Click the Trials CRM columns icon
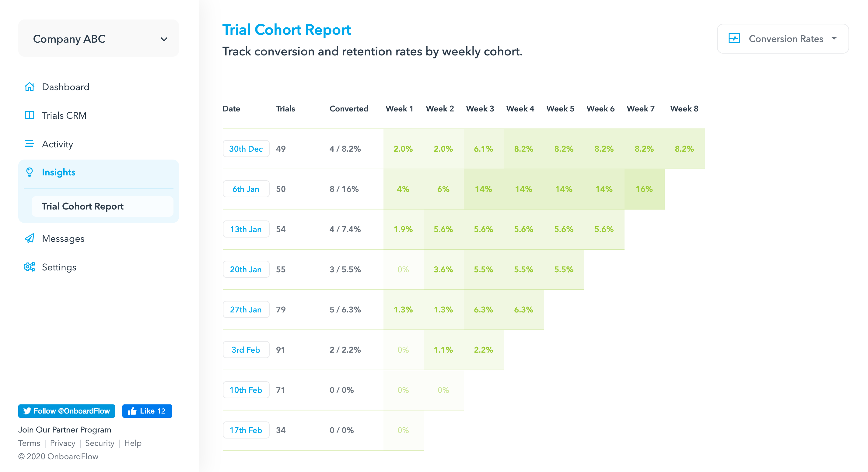The width and height of the screenshot is (868, 472). click(30, 115)
